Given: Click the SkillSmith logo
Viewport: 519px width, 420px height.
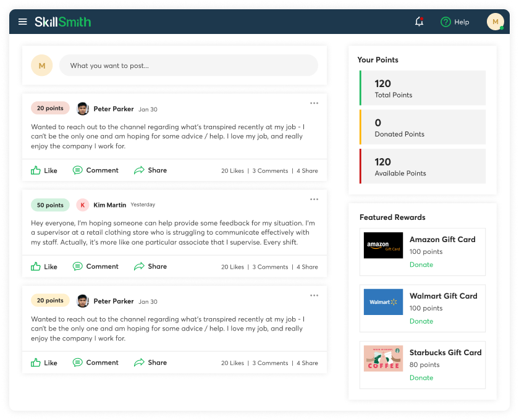Looking at the screenshot, I should [x=62, y=22].
